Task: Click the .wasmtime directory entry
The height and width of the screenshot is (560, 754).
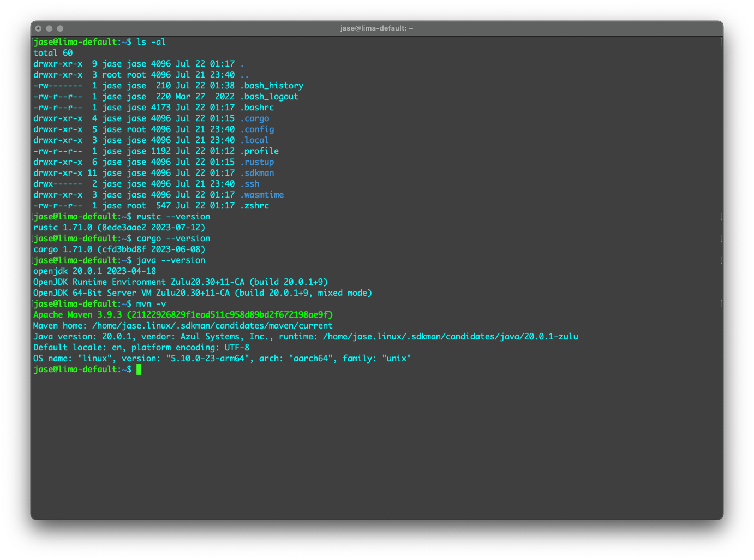Action: point(262,195)
